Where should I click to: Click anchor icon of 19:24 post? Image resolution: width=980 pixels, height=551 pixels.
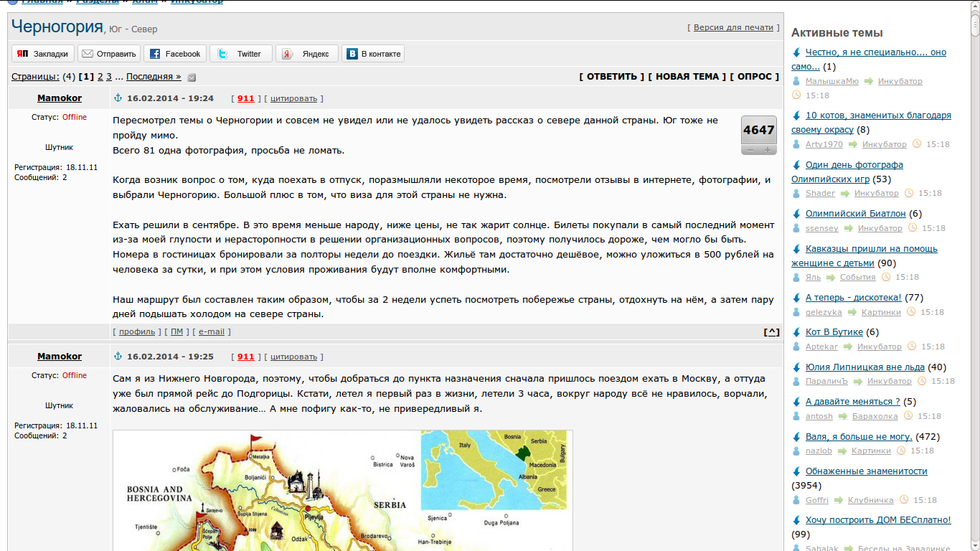coord(118,98)
